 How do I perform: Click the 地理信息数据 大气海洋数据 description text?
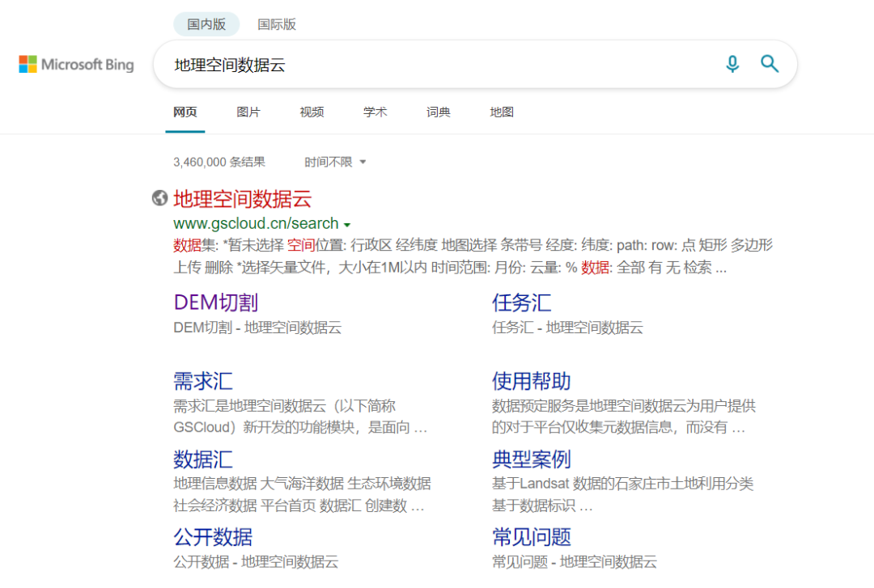pos(302,494)
